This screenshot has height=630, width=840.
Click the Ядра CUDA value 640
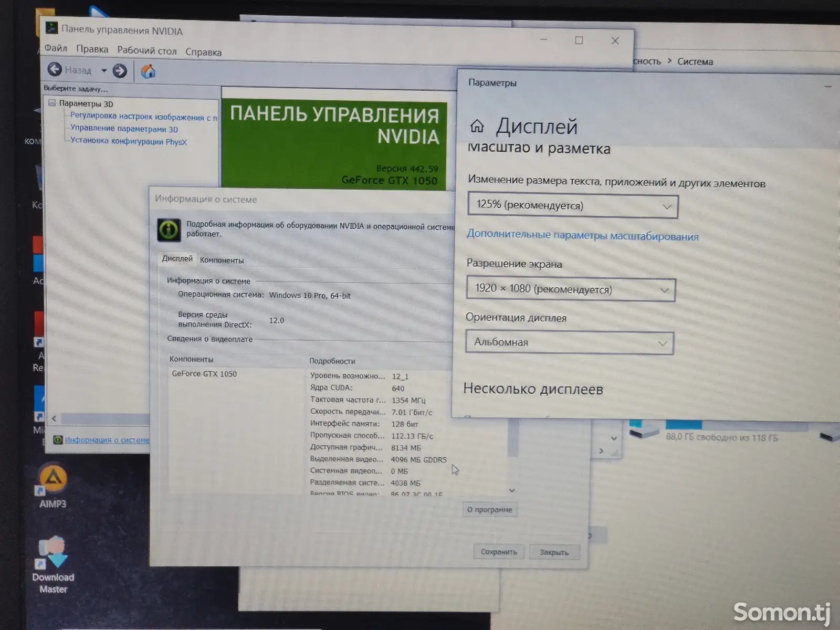coord(398,388)
